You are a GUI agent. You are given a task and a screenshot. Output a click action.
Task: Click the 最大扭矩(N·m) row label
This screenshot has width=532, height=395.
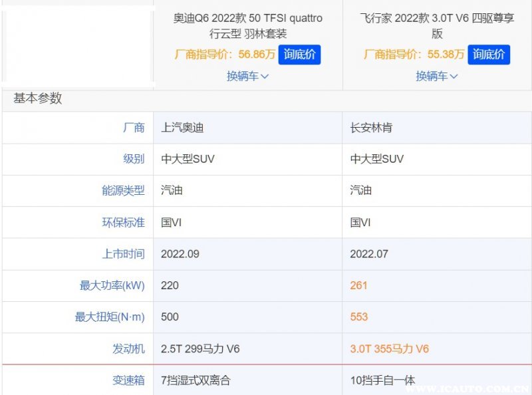(x=110, y=317)
